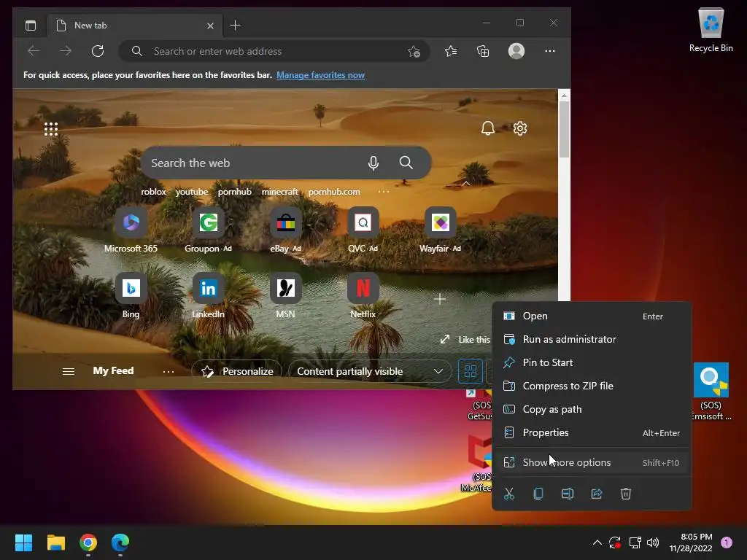Open the QVC quick link
Viewport: 747px width, 560px height.
(363, 230)
